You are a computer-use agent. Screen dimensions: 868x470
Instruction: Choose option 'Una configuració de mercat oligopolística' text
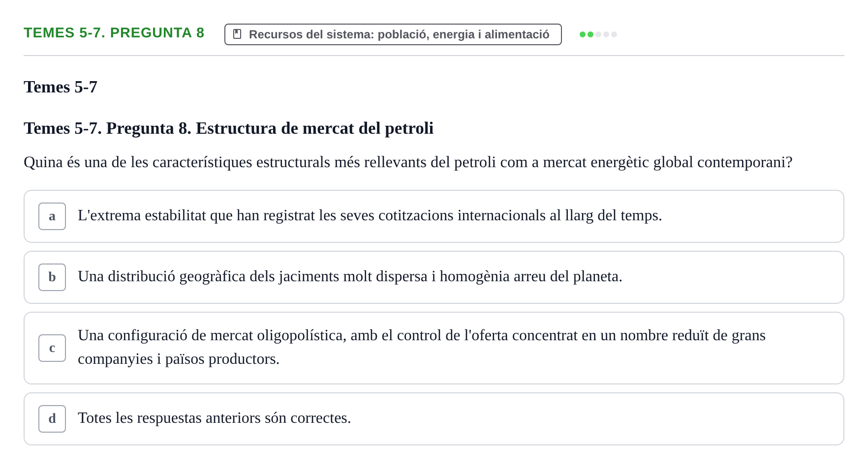(x=422, y=347)
